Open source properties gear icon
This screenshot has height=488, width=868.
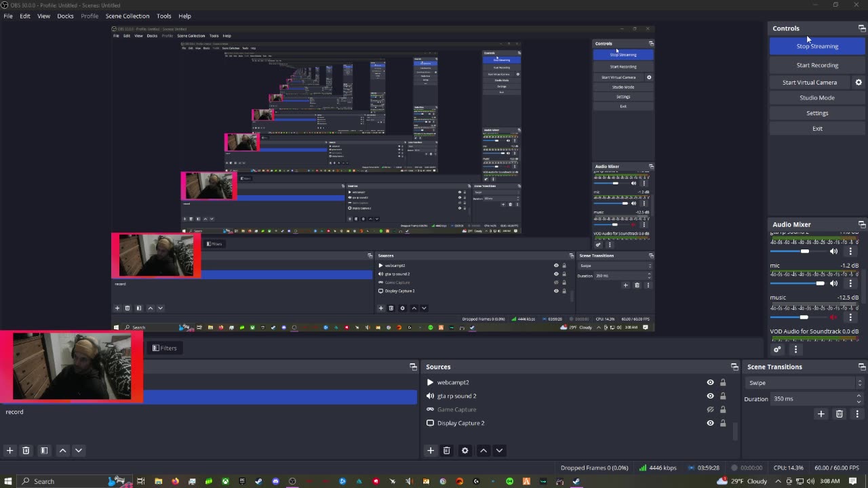click(465, 451)
